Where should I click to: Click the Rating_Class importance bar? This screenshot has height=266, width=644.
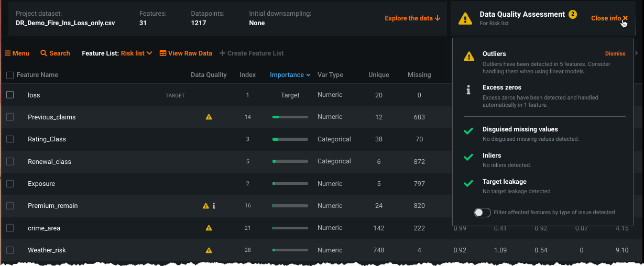coord(290,139)
